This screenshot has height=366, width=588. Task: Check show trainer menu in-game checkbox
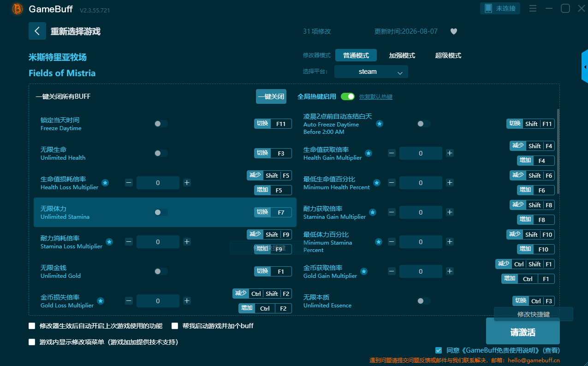[32, 342]
